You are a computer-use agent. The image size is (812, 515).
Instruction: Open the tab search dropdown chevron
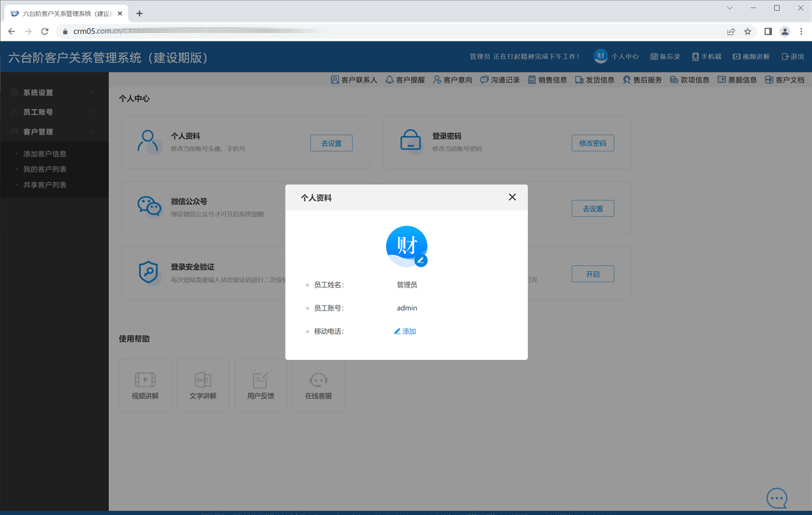click(729, 8)
